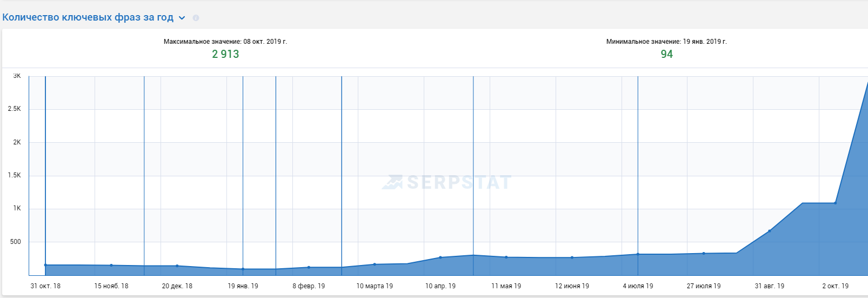Select the data point above 4 июля 19
The width and height of the screenshot is (868, 298).
pos(638,254)
